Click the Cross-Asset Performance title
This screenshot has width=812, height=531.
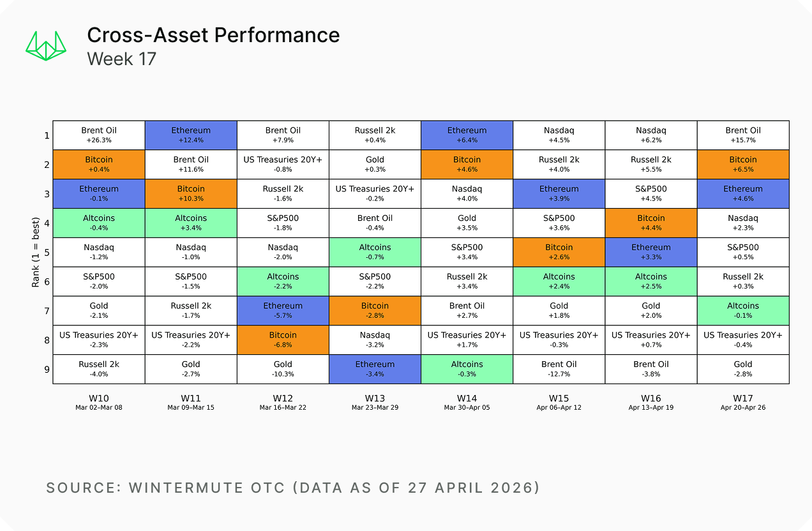(213, 34)
